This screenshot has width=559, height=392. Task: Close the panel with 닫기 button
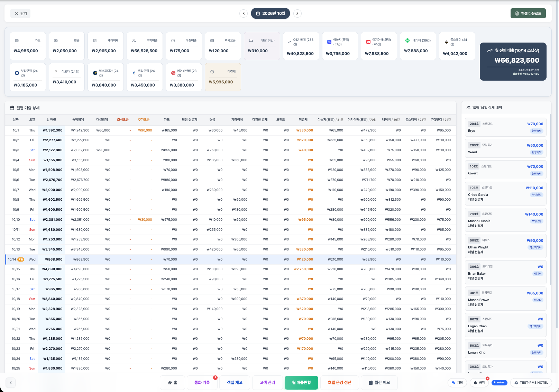[21, 13]
